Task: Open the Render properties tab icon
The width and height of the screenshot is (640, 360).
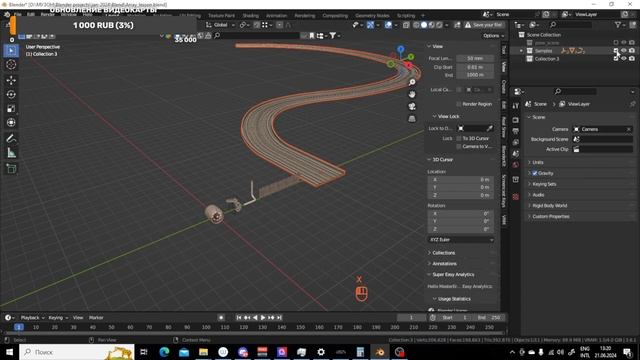Action: point(516,120)
